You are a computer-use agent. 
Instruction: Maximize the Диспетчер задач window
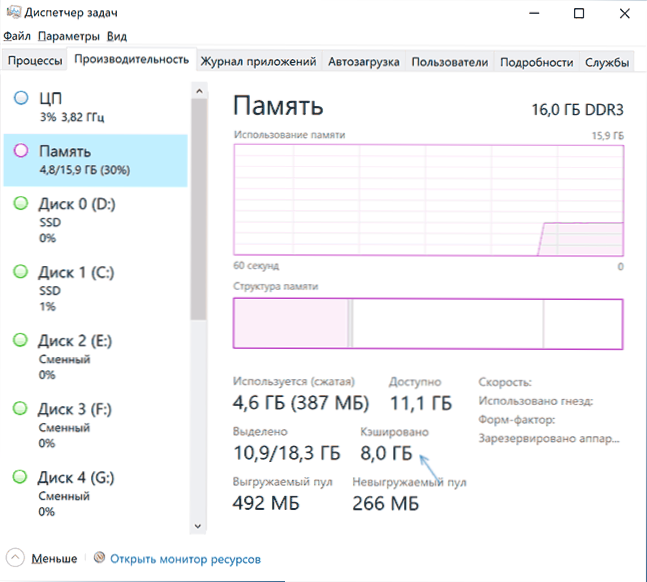click(x=579, y=13)
